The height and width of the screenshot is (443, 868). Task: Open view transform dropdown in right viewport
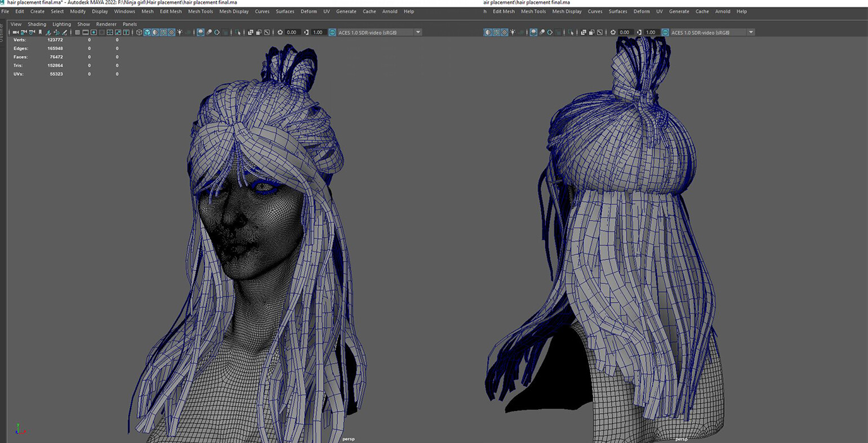[x=751, y=32]
